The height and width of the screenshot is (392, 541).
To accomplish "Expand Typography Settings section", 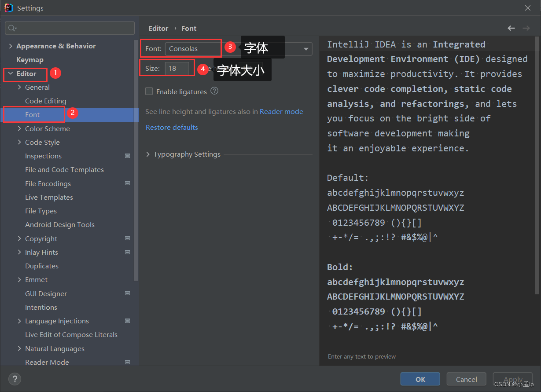I will click(x=148, y=154).
